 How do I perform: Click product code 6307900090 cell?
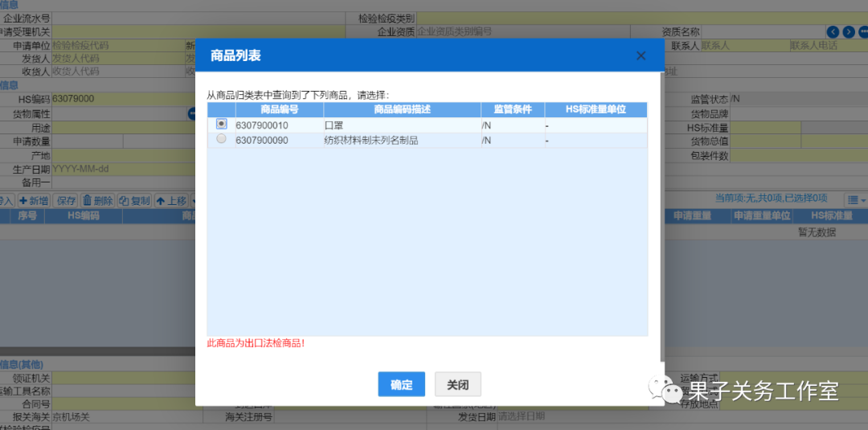tap(280, 141)
